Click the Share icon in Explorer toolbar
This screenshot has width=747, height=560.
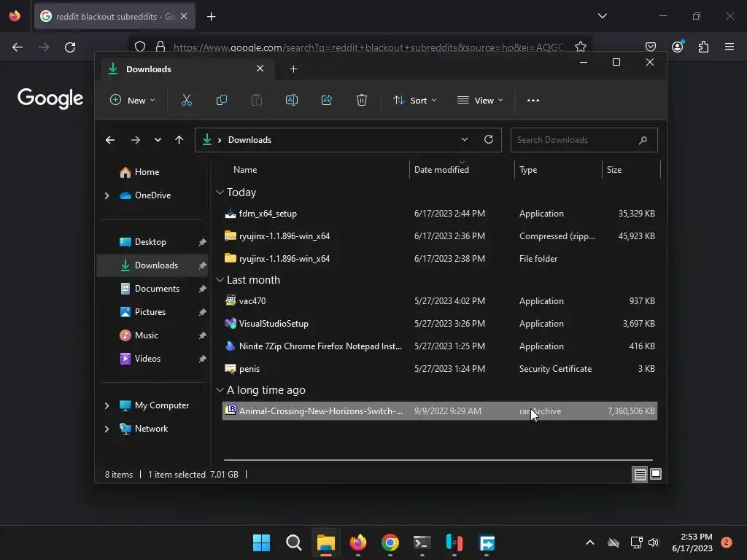[x=327, y=100]
